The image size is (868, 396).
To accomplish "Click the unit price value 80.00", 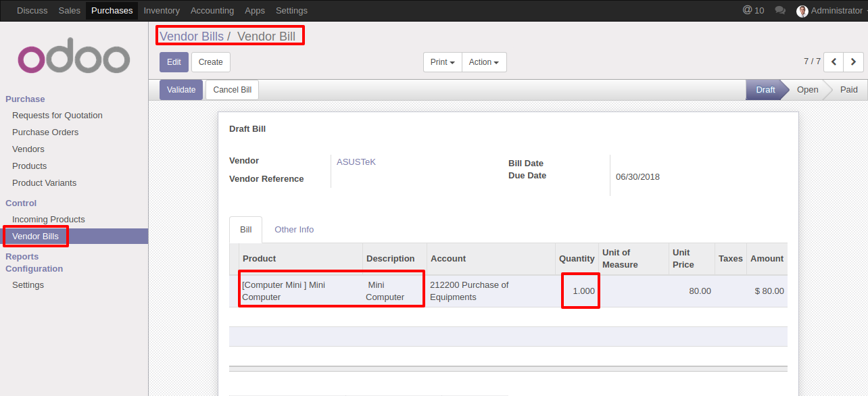I will [700, 291].
